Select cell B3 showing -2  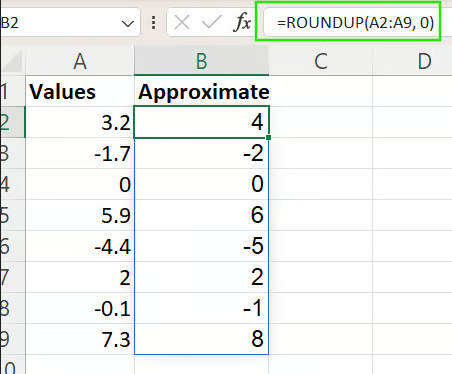(202, 153)
